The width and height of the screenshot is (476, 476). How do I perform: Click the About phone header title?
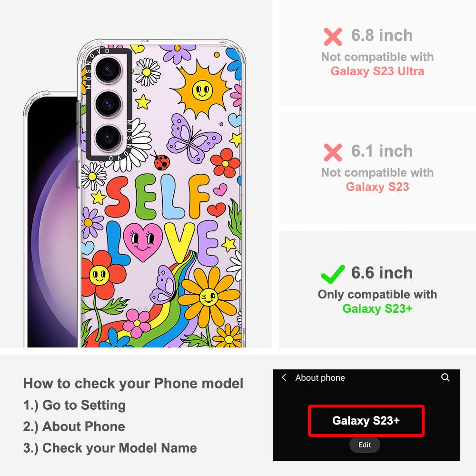coord(320,377)
